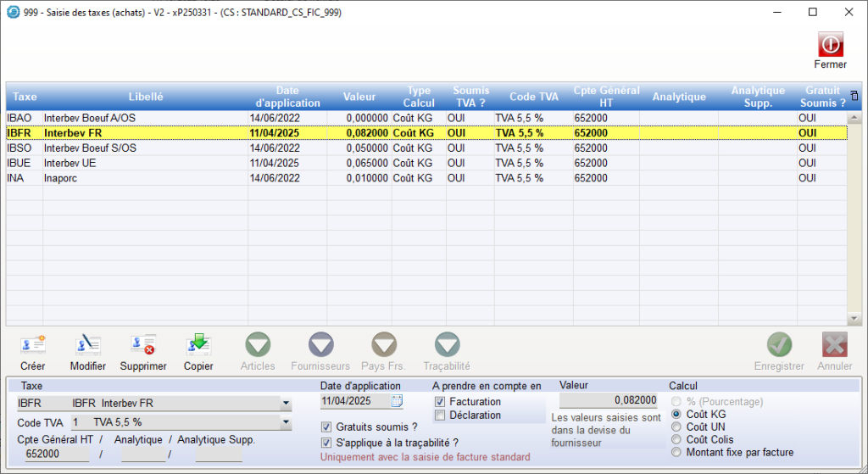The height and width of the screenshot is (474, 868).
Task: Click the Traçabilité arrow icon
Action: (447, 345)
